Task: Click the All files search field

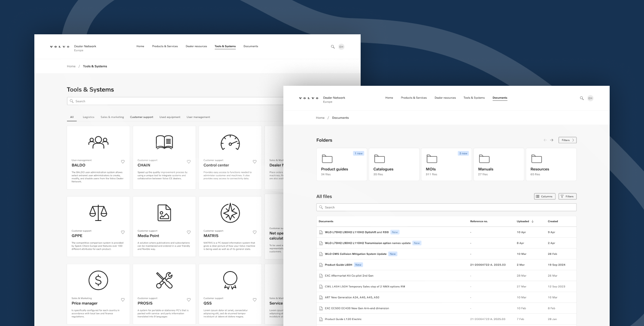Action: pyautogui.click(x=447, y=207)
